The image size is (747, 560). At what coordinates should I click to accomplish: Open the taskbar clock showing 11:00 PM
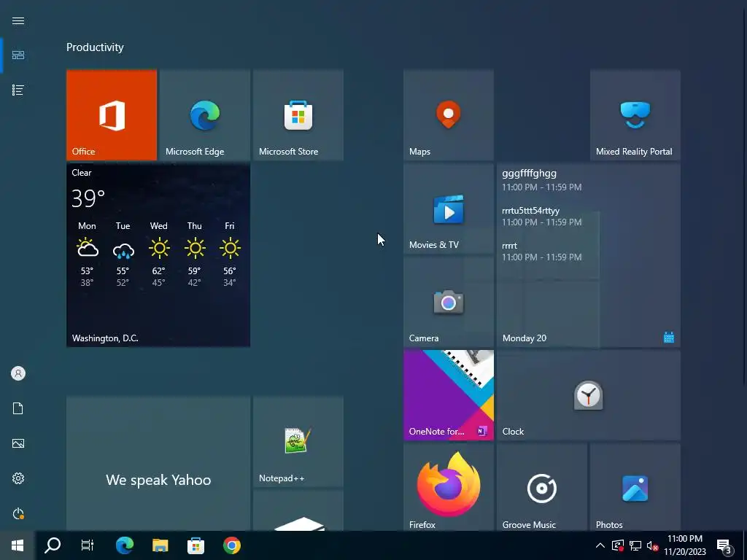685,545
